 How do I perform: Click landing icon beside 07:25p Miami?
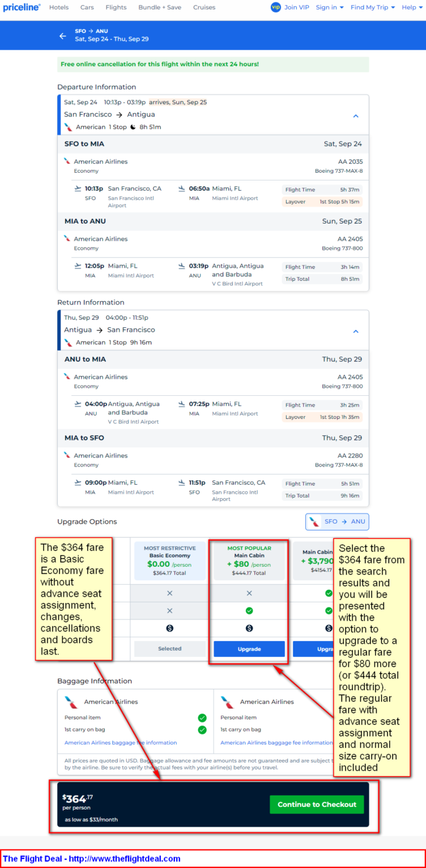click(x=182, y=404)
